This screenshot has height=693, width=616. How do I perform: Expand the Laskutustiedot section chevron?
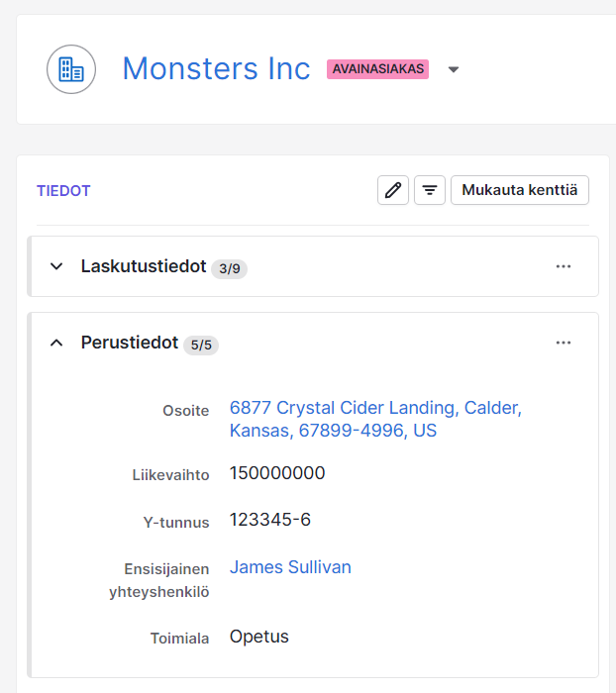click(56, 266)
